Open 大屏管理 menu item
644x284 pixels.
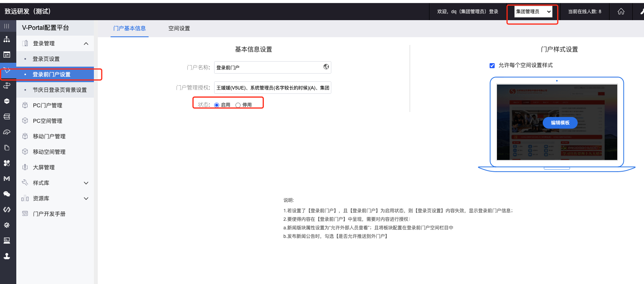click(55, 167)
